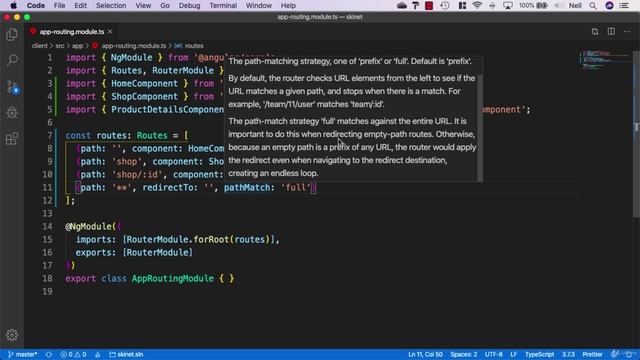The width and height of the screenshot is (640, 360).
Task: Click the user name Neil in menu bar
Action: (x=575, y=5)
